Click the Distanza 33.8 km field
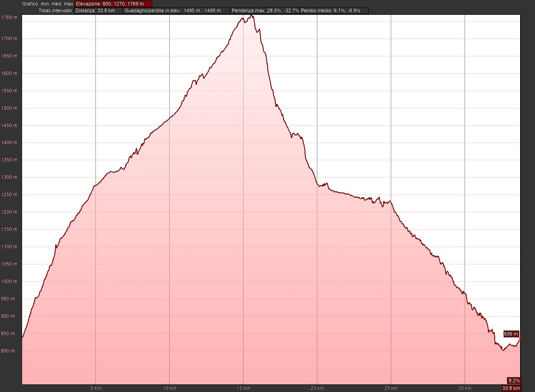The height and width of the screenshot is (392, 535). (98, 11)
